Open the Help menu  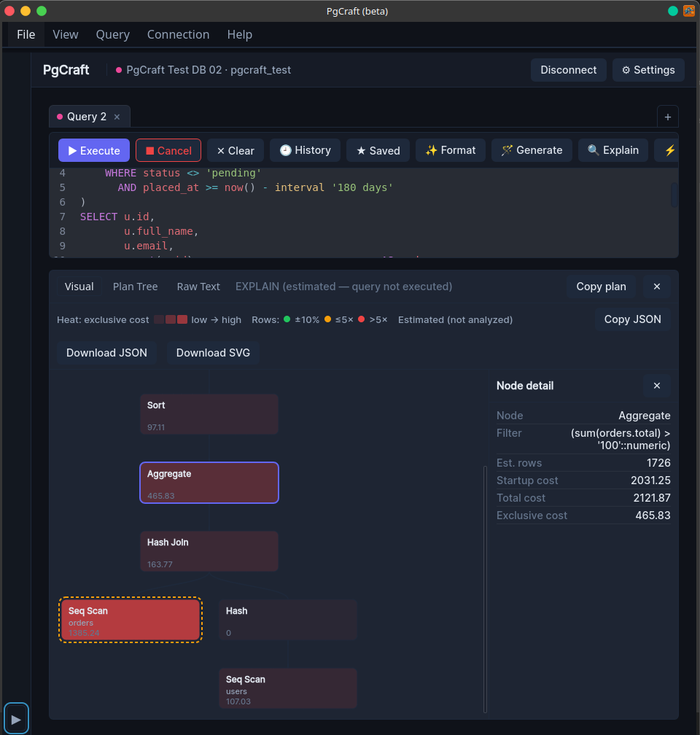(240, 35)
